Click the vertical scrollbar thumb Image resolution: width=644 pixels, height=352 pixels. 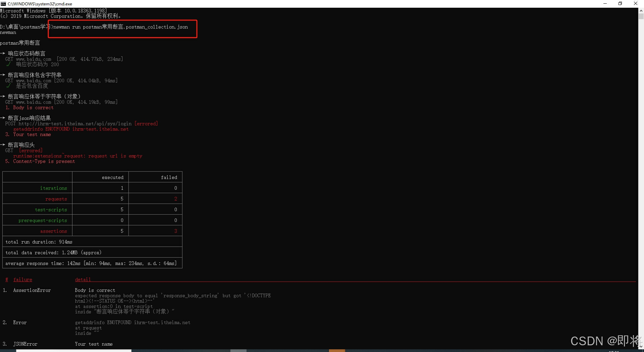(x=641, y=16)
